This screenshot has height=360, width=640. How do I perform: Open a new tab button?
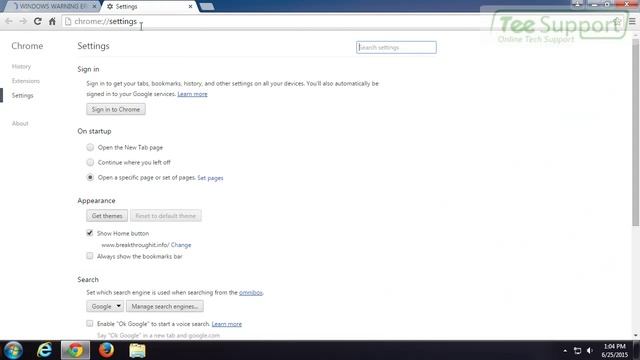coord(207,7)
